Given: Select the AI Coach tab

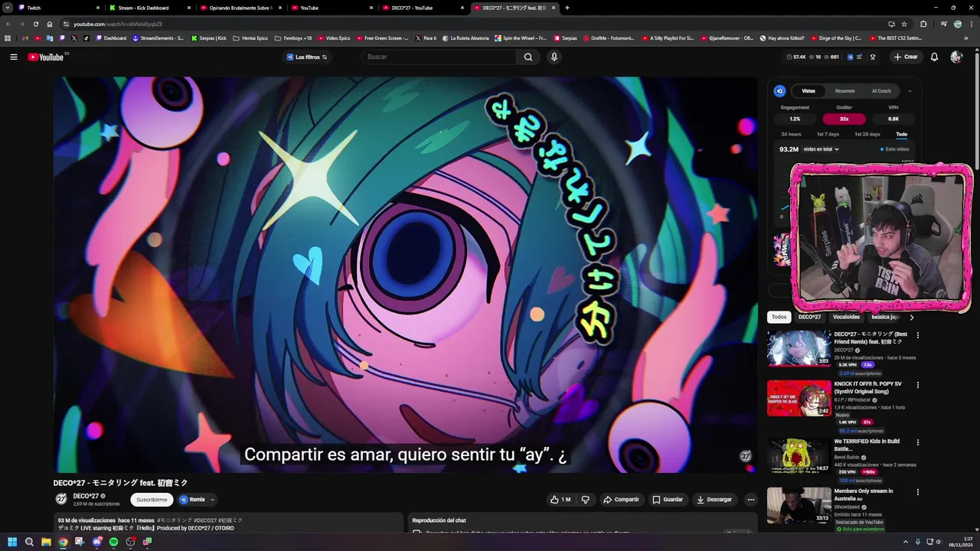Looking at the screenshot, I should (881, 91).
